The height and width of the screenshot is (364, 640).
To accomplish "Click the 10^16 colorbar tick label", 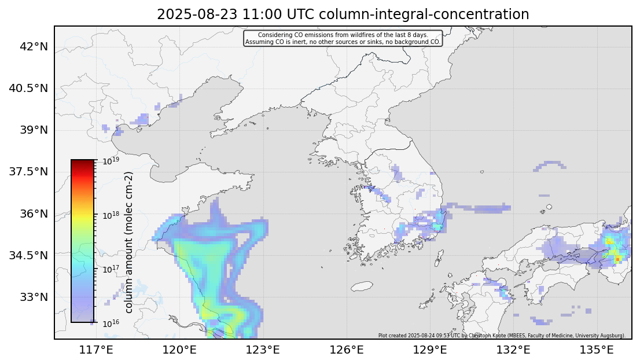I will coord(111,323).
